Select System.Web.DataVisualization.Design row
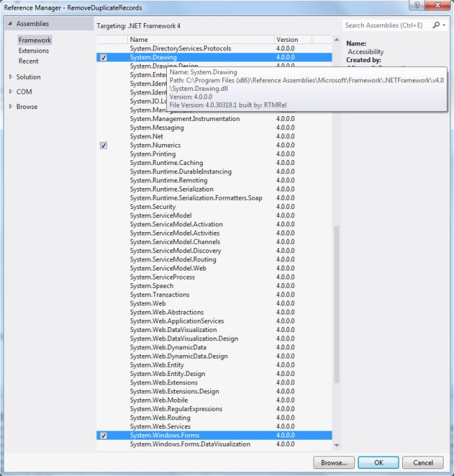This screenshot has height=476, width=454. pos(214,339)
